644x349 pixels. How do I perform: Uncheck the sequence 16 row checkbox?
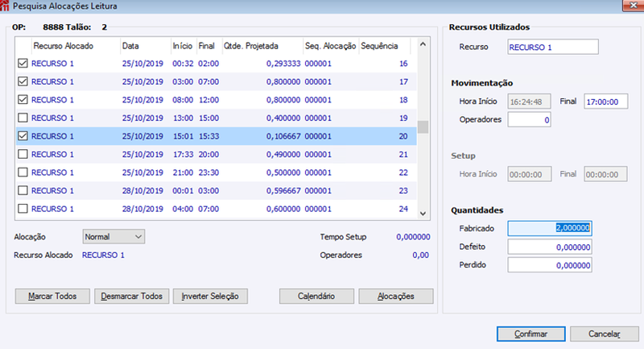click(23, 64)
